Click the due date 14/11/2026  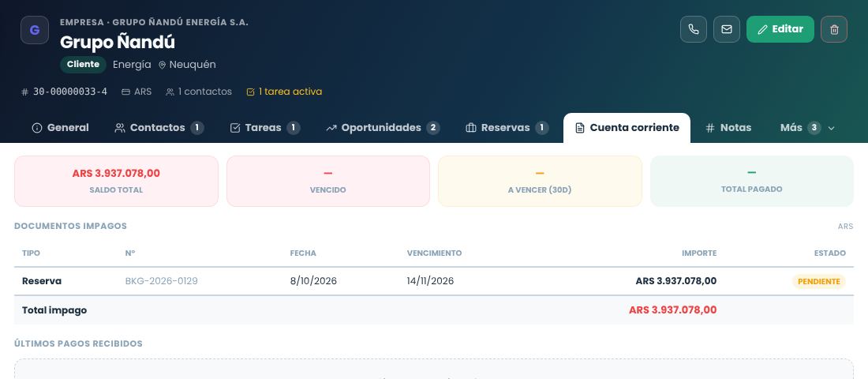(x=430, y=281)
